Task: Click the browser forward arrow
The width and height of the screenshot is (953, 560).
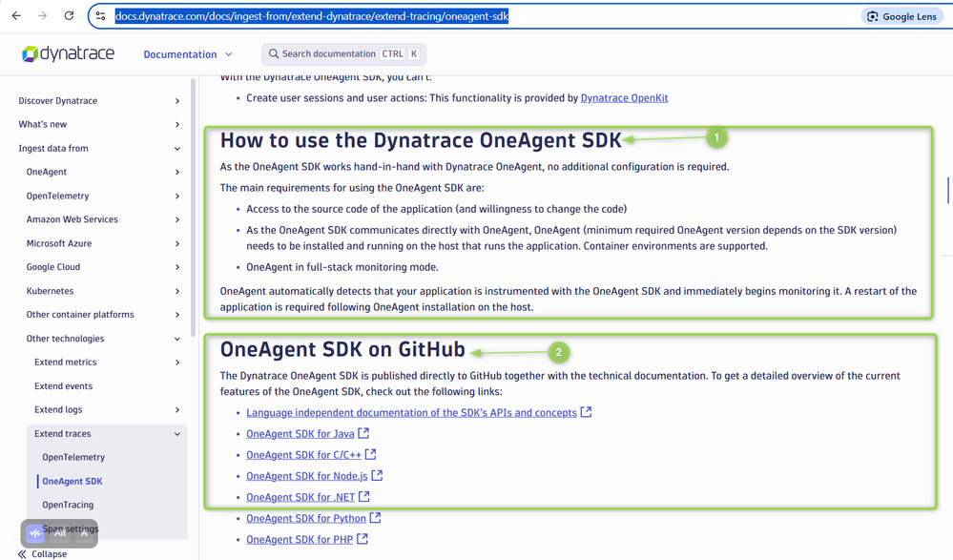Action: pyautogui.click(x=43, y=16)
